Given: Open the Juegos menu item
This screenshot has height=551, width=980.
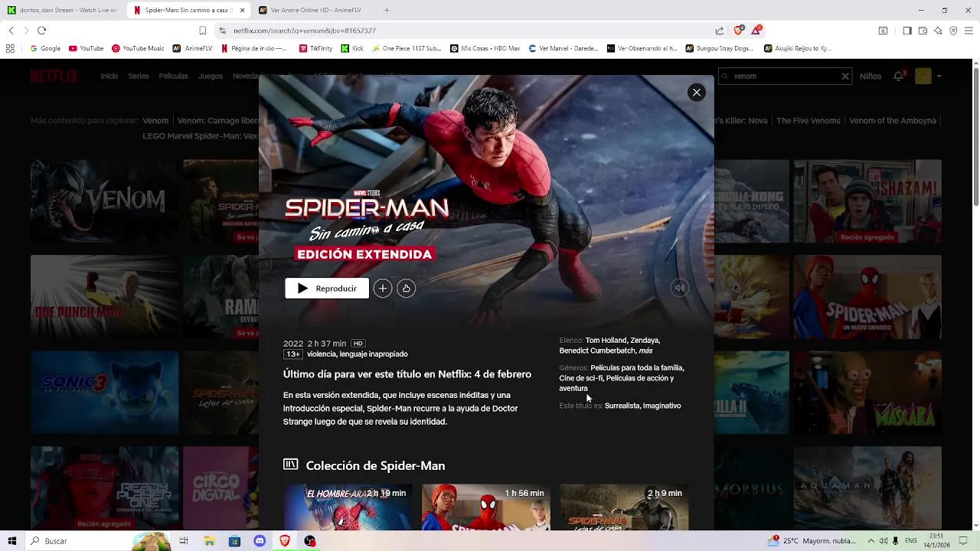Looking at the screenshot, I should tap(211, 77).
